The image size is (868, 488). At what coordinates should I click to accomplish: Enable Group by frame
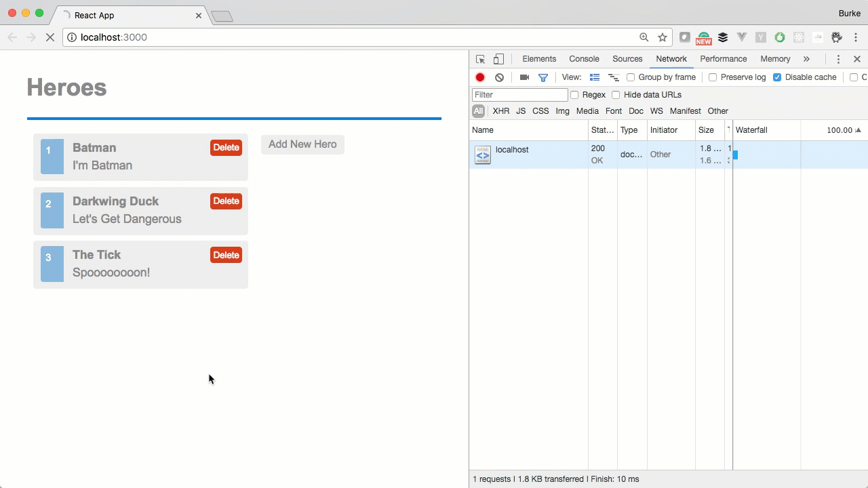tap(631, 77)
